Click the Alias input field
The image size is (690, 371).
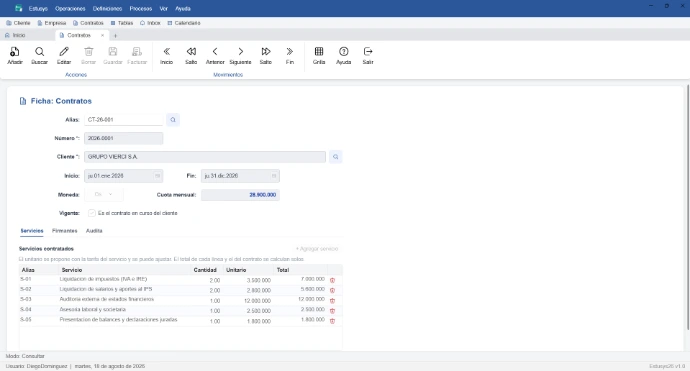click(x=123, y=120)
